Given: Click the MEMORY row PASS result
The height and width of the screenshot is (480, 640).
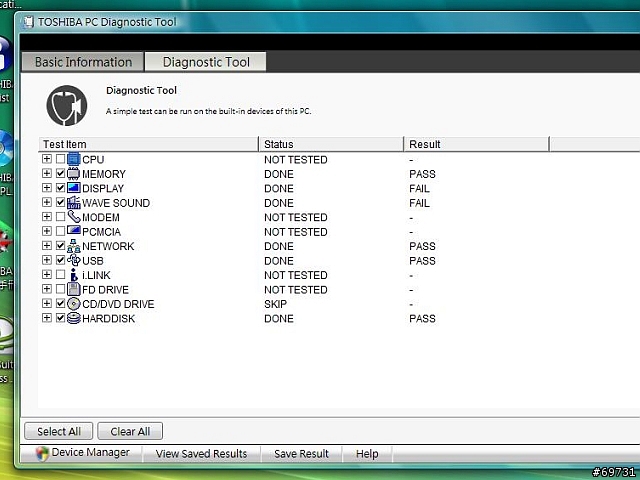Looking at the screenshot, I should [x=422, y=174].
